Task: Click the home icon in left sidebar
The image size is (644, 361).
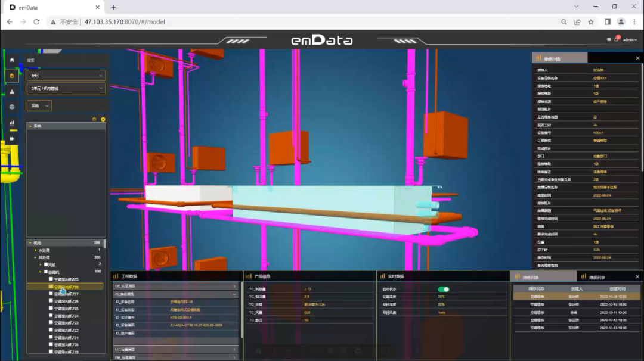Action: point(12,60)
